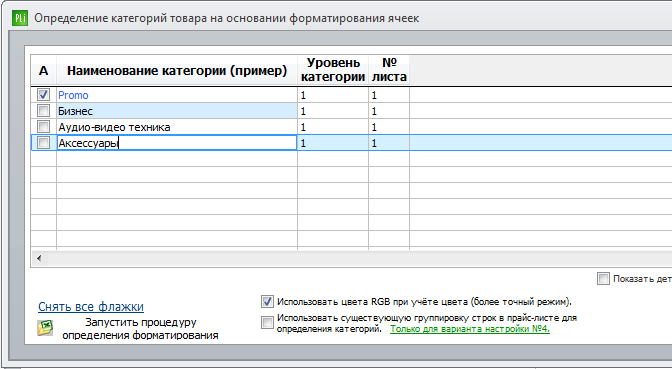This screenshot has width=672, height=369.
Task: Click the Аудио-видео техника row sheet number cell
Action: [x=389, y=127]
